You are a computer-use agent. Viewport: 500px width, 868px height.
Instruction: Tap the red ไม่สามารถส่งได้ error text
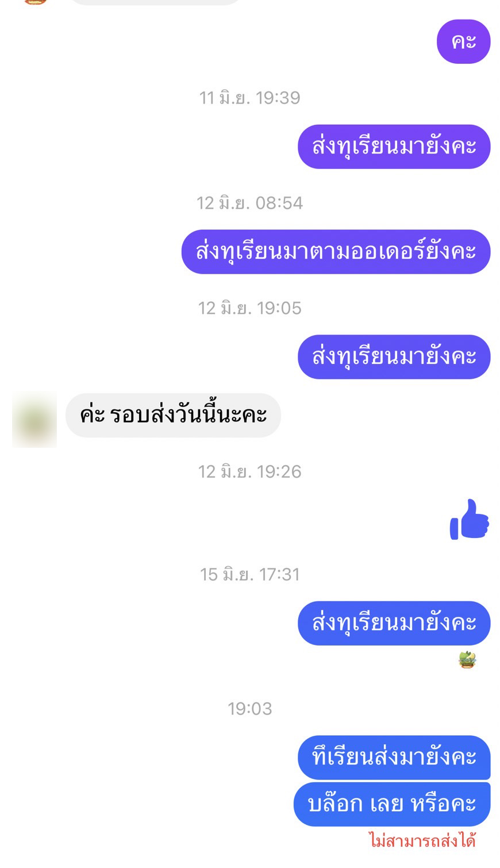click(422, 841)
